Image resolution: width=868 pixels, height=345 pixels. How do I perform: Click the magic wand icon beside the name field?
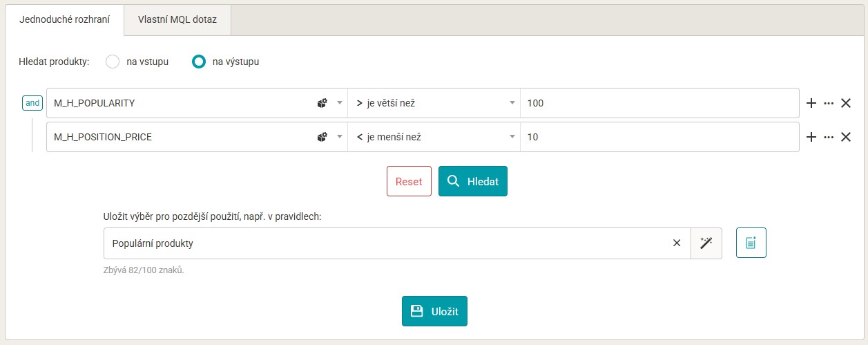click(706, 243)
